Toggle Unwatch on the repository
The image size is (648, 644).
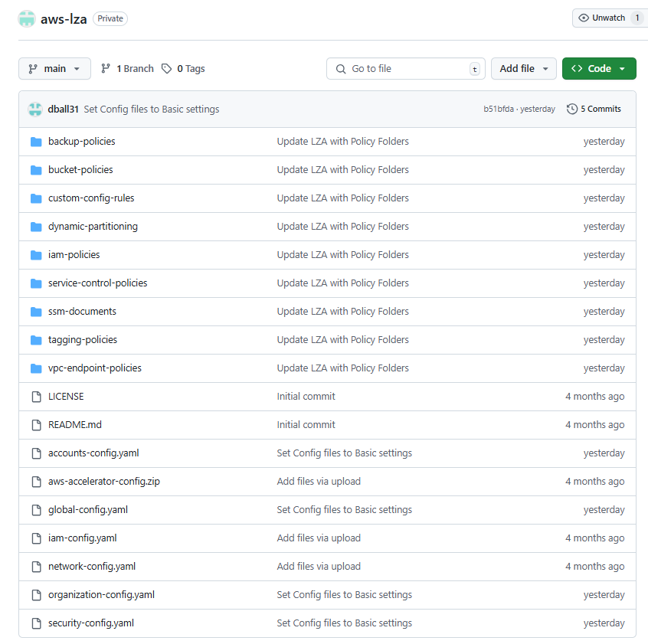[602, 18]
